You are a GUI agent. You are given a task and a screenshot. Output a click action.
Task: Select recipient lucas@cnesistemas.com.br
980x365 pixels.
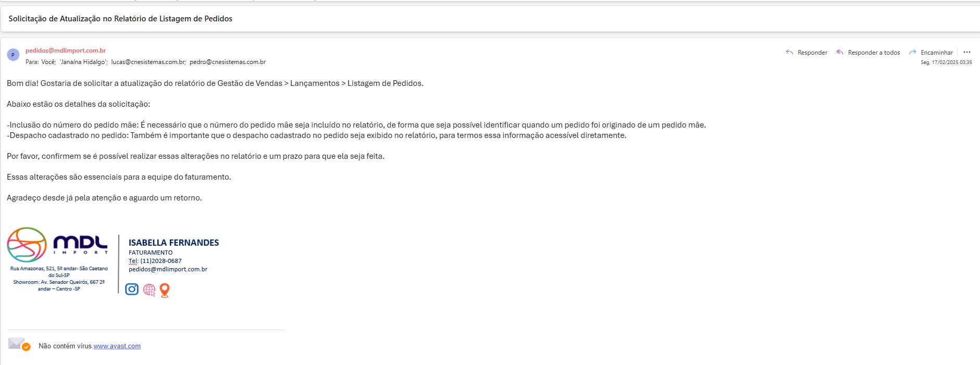[148, 62]
